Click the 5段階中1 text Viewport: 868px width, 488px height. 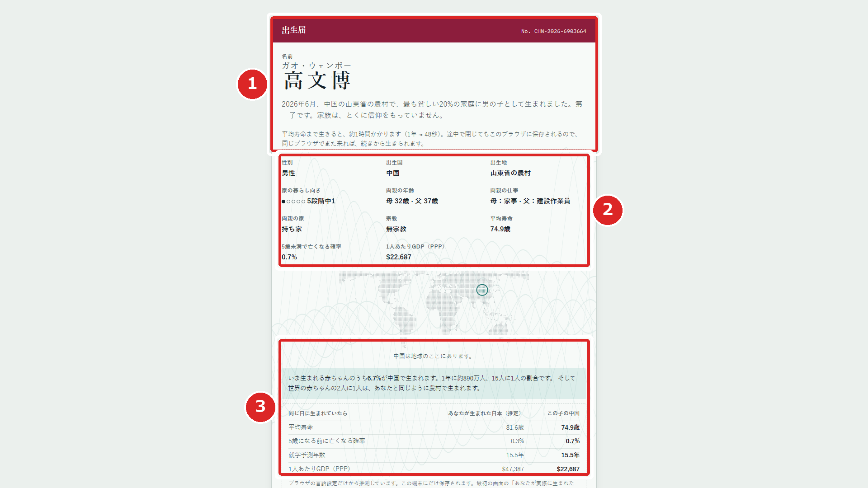(x=321, y=201)
